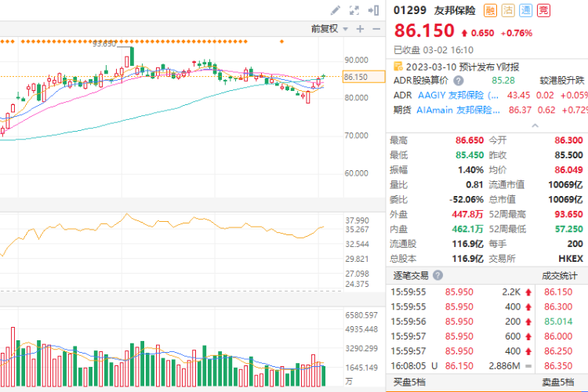Click help icon next to 逐笔交易
The height and width of the screenshot is (392, 588).
click(437, 276)
